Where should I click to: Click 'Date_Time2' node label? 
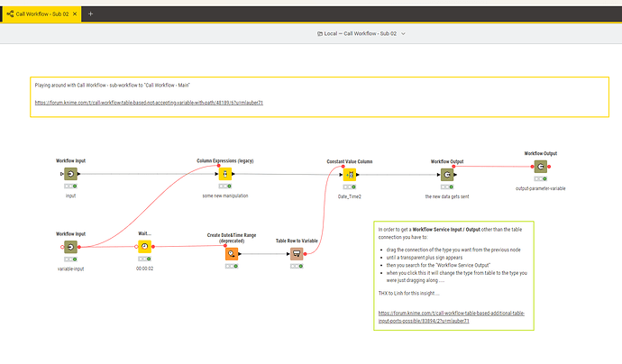coord(350,196)
